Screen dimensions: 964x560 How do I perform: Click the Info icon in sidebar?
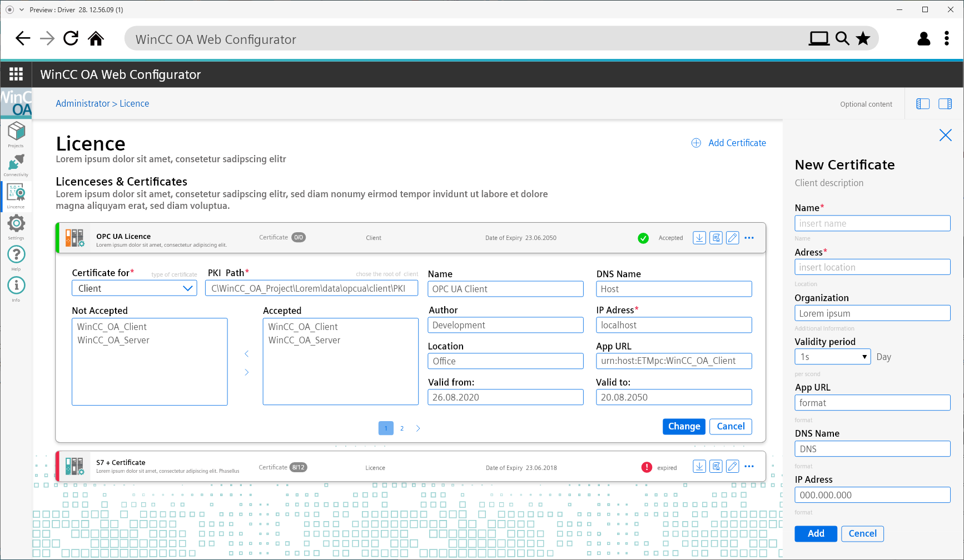point(16,287)
